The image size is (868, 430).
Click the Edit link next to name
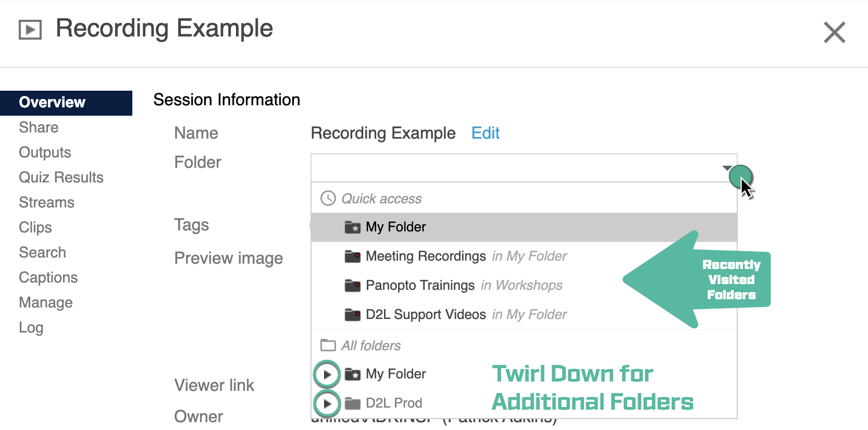pyautogui.click(x=485, y=133)
